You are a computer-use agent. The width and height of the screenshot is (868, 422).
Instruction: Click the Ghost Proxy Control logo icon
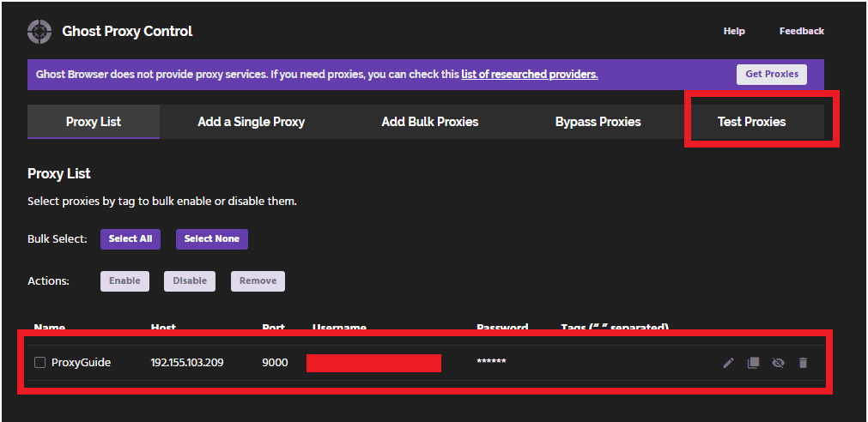39,31
